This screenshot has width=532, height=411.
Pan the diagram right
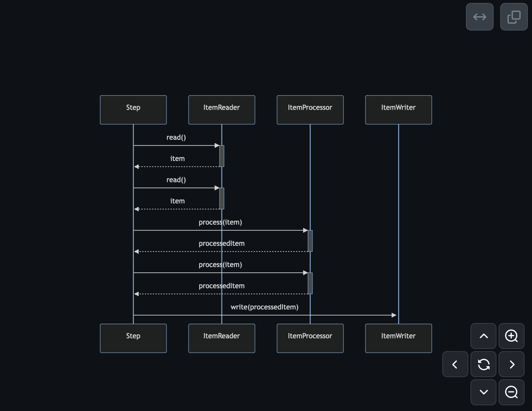tap(512, 364)
